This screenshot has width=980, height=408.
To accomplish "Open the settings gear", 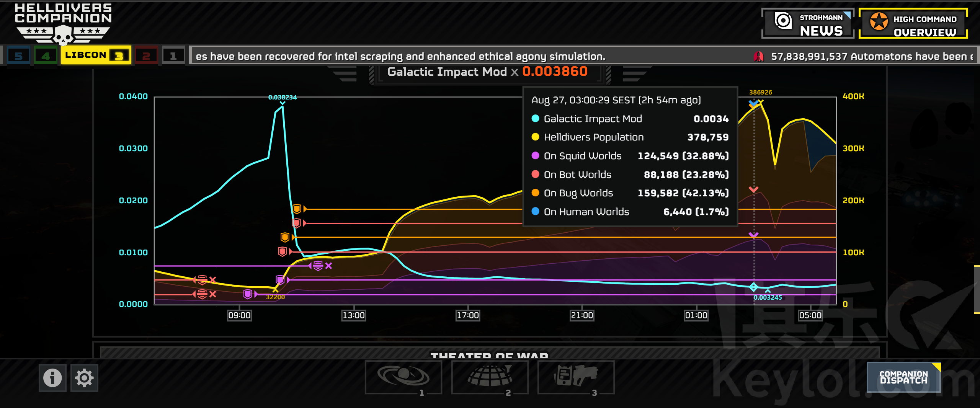I will point(84,378).
